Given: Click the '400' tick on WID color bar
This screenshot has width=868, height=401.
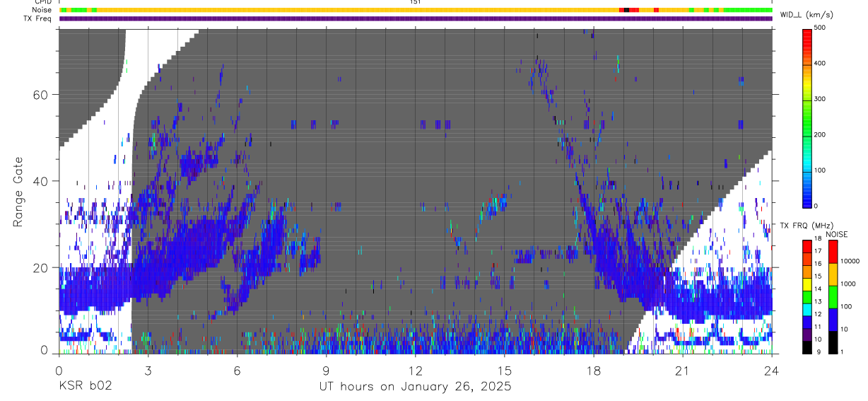Looking at the screenshot, I should tap(821, 63).
